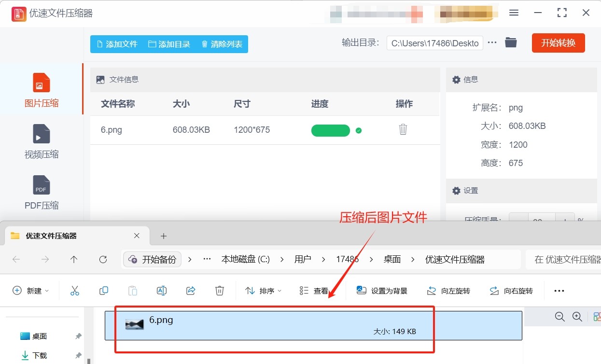Viewport: 601px width, 364px height.
Task: Click the rename icon in Explorer toolbar
Action: 161,291
